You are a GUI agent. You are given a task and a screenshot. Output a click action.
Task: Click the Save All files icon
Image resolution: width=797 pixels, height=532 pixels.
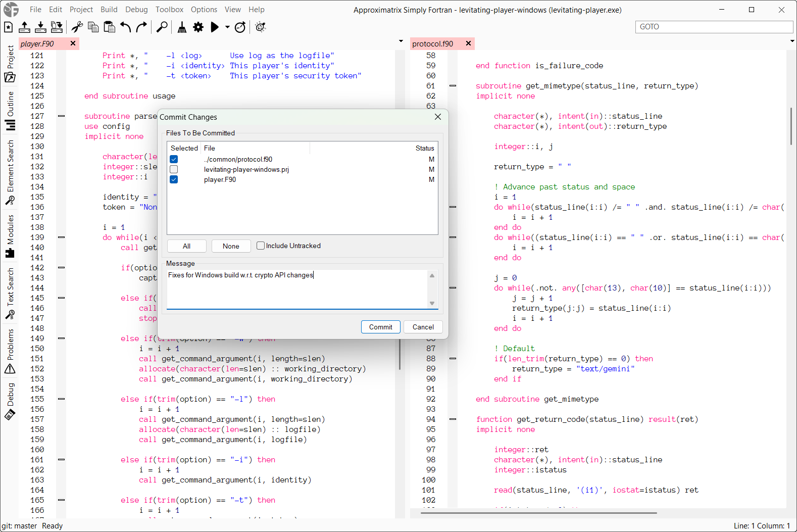(x=57, y=27)
